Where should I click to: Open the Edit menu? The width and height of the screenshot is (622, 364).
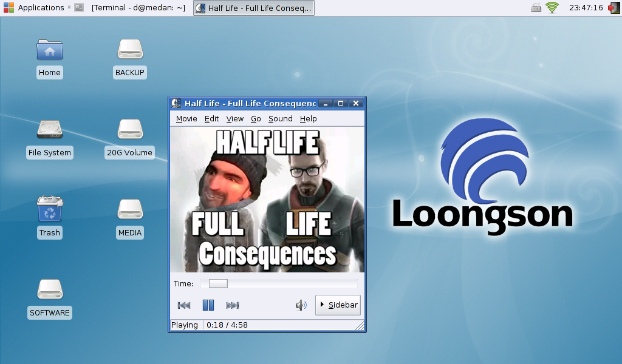click(211, 119)
